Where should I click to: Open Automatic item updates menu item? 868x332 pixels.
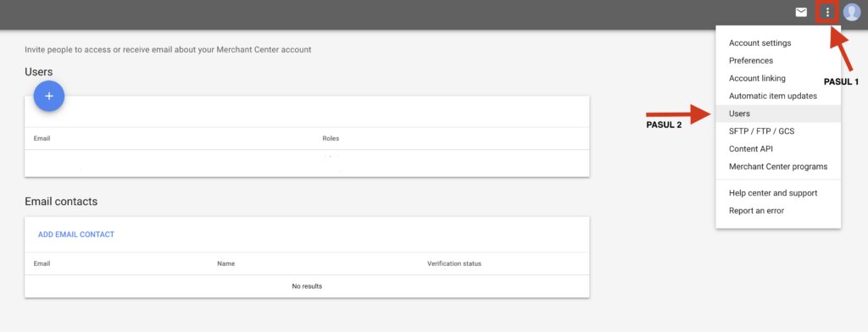tap(778, 97)
